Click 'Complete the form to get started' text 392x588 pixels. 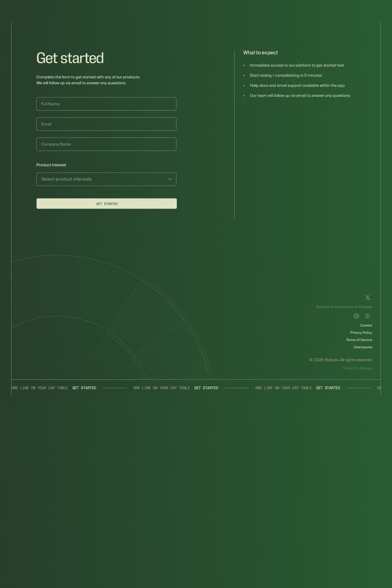[x=88, y=80]
